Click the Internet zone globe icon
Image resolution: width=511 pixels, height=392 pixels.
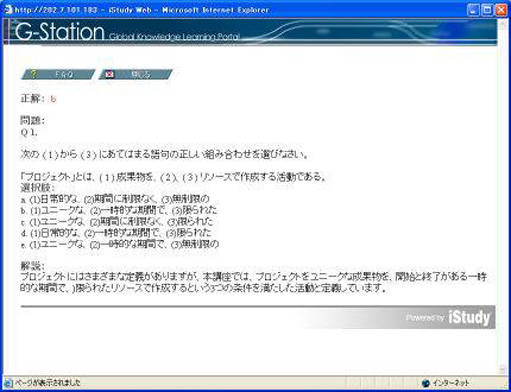pos(426,383)
